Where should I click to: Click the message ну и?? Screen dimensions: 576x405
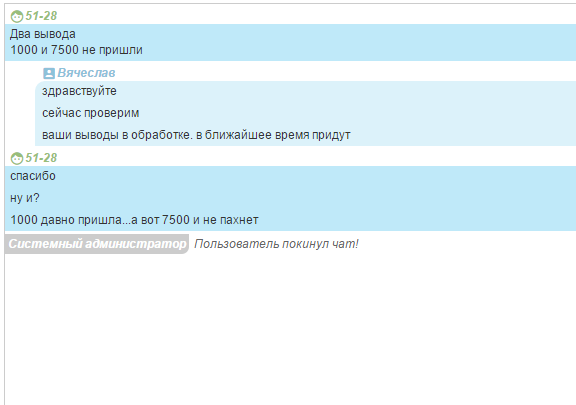tap(25, 198)
